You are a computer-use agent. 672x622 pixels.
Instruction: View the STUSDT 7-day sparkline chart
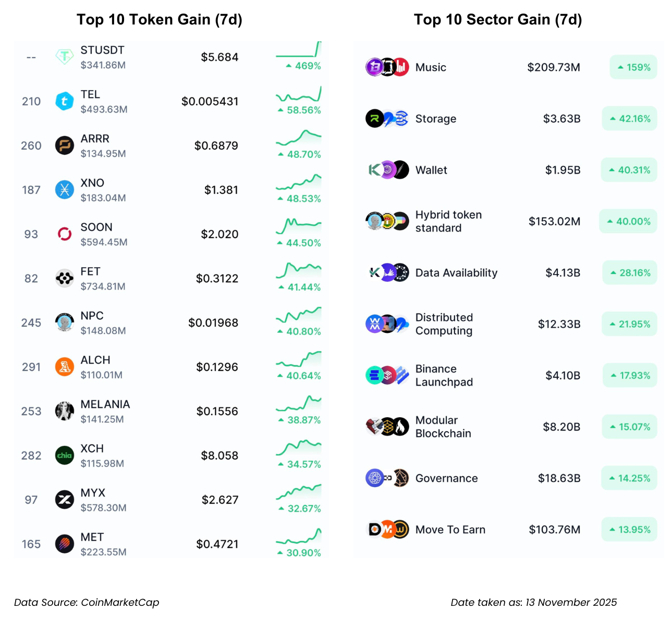click(x=298, y=49)
